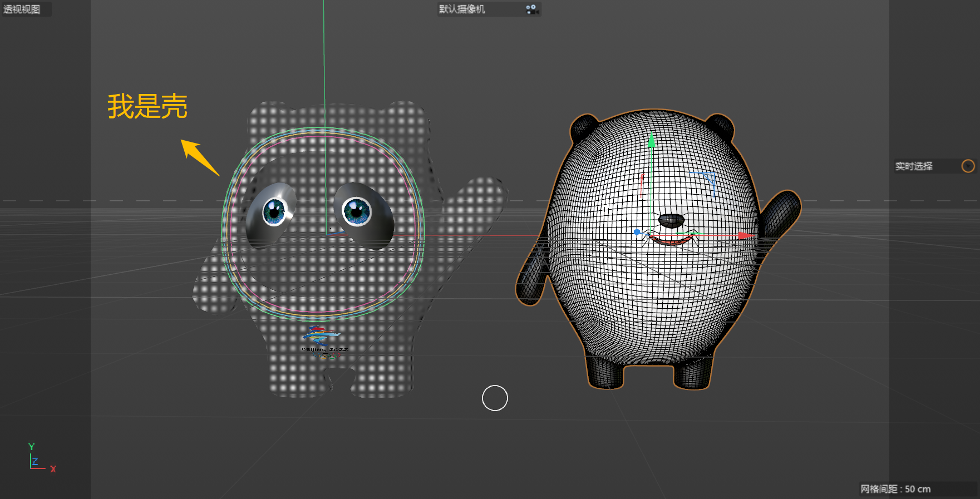Select the wireframe panda body mesh

(654, 289)
